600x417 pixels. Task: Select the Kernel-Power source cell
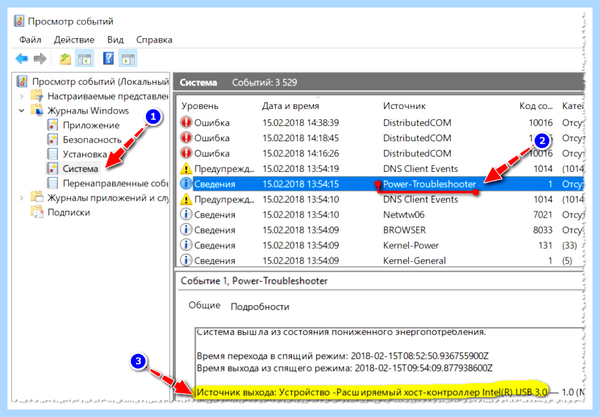(411, 245)
